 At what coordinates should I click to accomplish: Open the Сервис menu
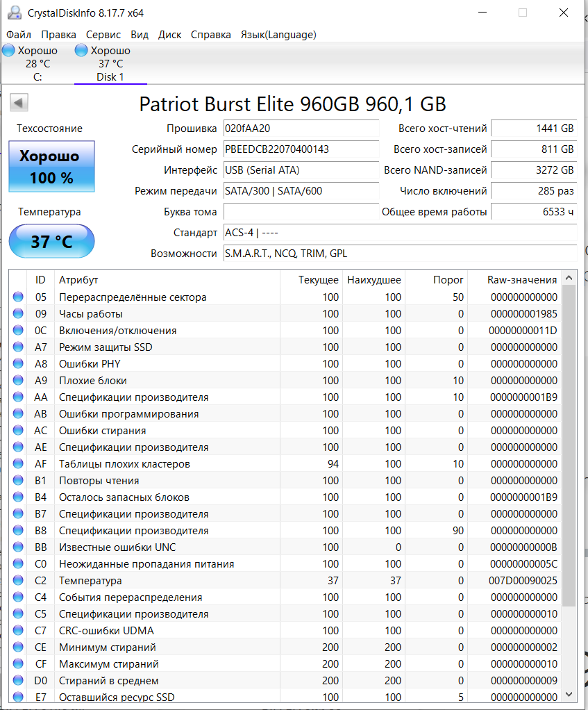(103, 35)
